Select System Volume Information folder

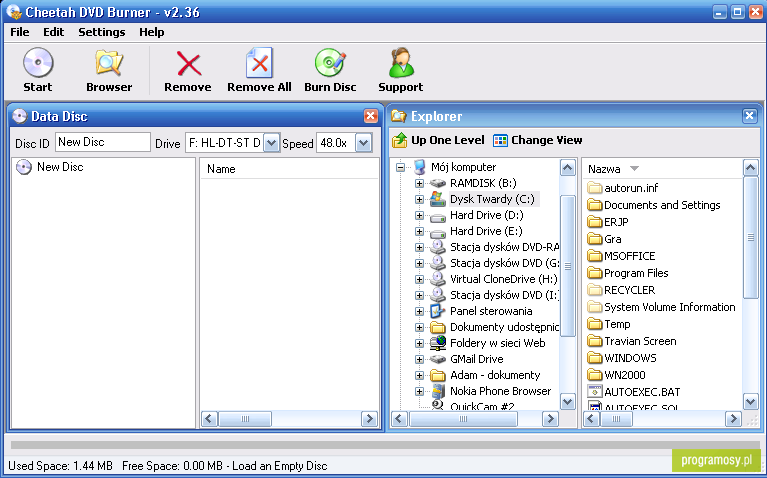[x=669, y=307]
